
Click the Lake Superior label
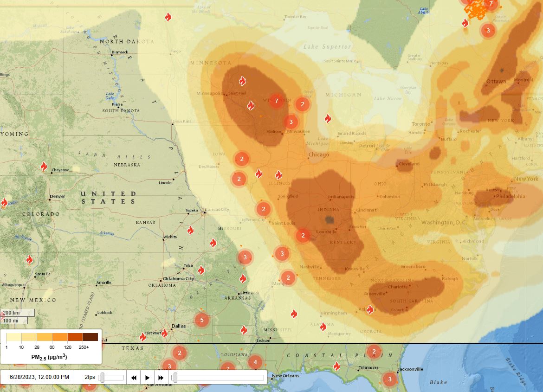click(x=327, y=47)
